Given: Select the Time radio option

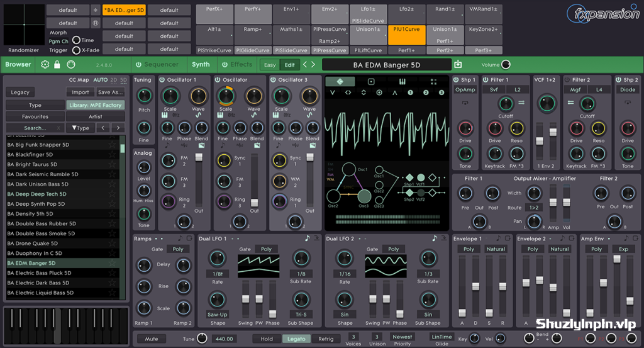Looking at the screenshot, I should (x=76, y=40).
